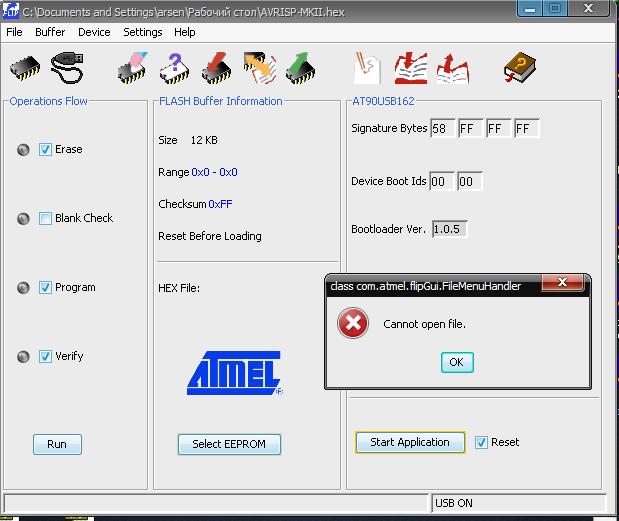The image size is (619, 521).
Task: Uncheck the Verify checkbox
Action: tap(45, 357)
